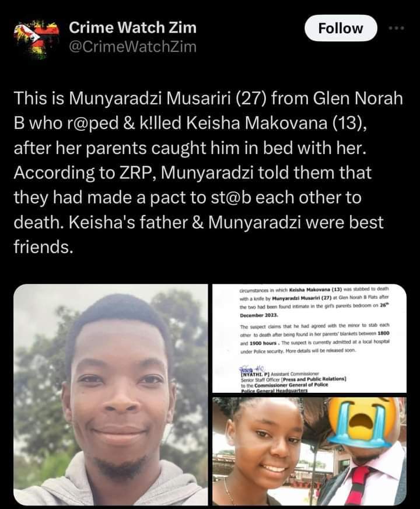
Task: View the large selfie photo of hooded man
Action: [111, 395]
